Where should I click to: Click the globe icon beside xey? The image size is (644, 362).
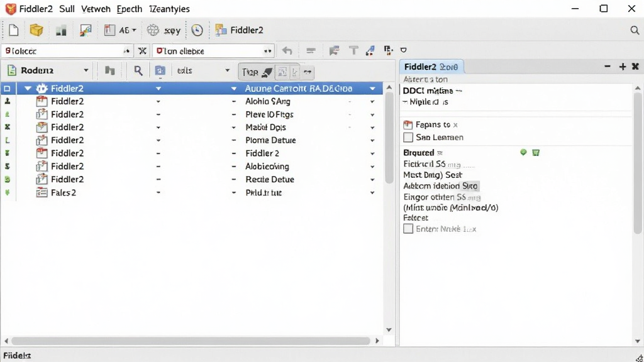coord(153,30)
